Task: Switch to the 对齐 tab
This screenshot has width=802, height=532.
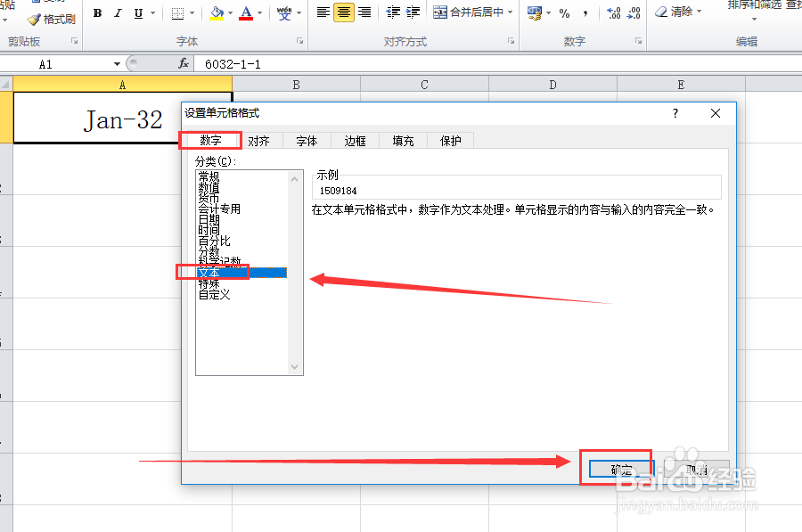Action: click(x=259, y=140)
